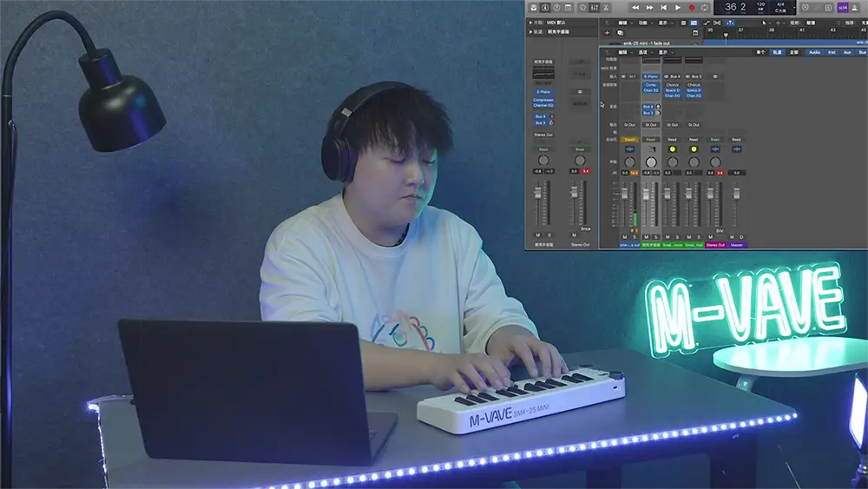The height and width of the screenshot is (489, 868).
Task: Open the Touch automation mode dropdown
Action: (x=629, y=140)
